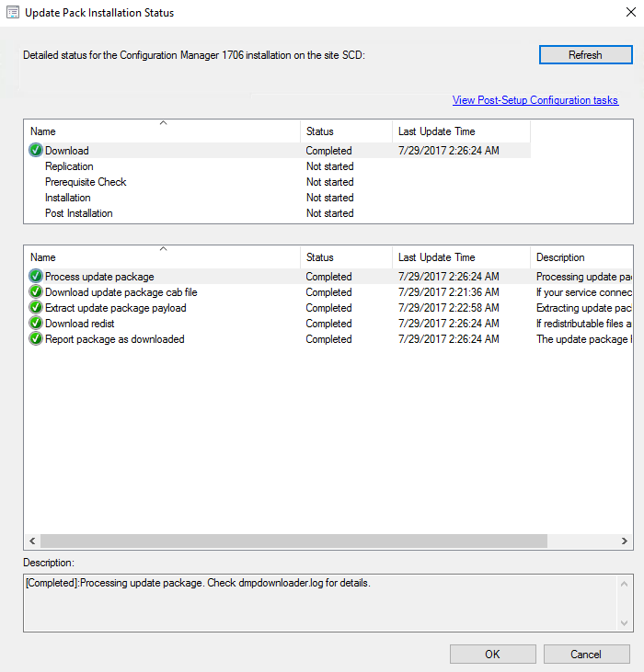Click the check icon beside Download update package cab file

coord(36,291)
